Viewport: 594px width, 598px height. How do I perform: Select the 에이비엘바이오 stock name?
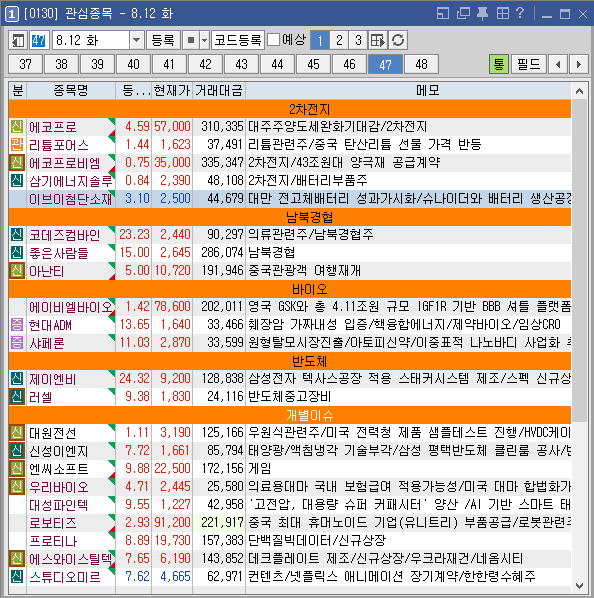click(71, 307)
